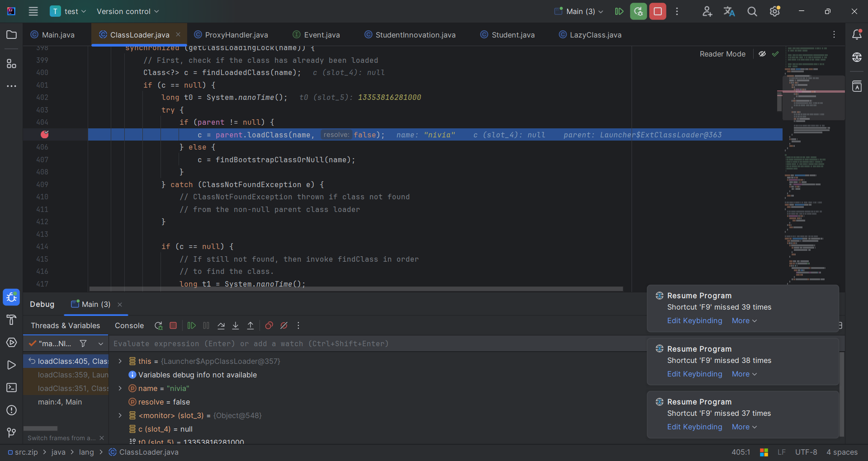The width and height of the screenshot is (868, 461).
Task: Toggle Reader Mode eye icon
Action: pos(762,54)
